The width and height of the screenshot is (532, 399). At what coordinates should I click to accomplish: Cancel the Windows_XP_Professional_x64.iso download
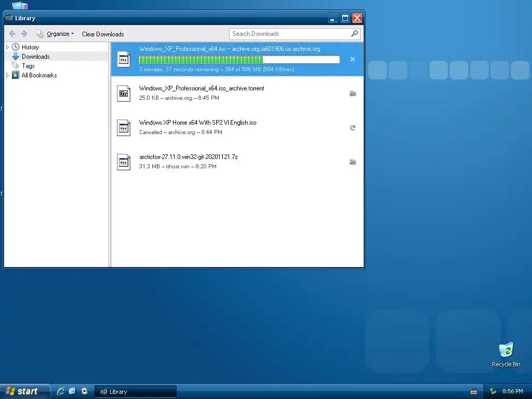[353, 59]
